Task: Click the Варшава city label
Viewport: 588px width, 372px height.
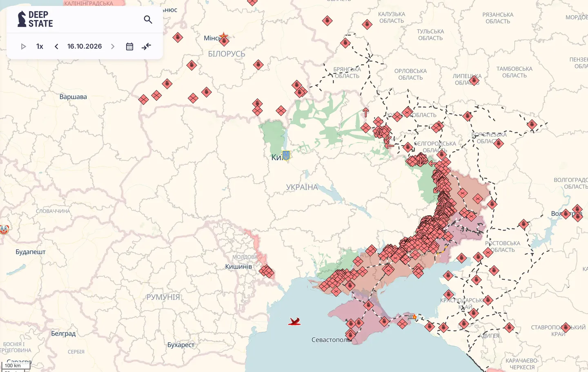Action: tap(73, 97)
